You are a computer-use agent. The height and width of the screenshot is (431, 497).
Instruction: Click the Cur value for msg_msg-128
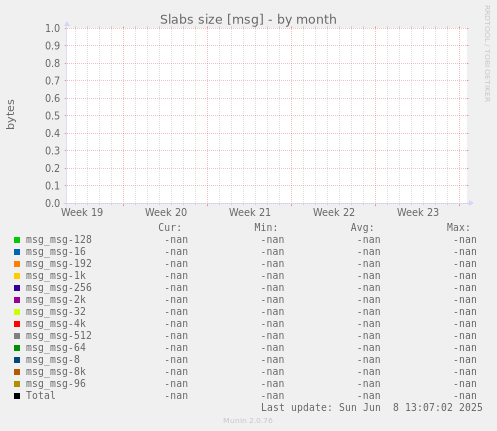(176, 240)
